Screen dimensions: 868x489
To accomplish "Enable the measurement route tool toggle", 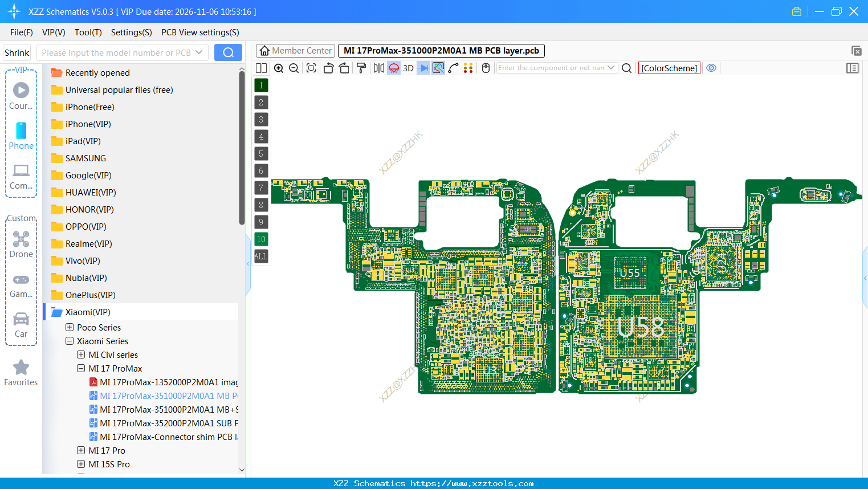I will (438, 68).
